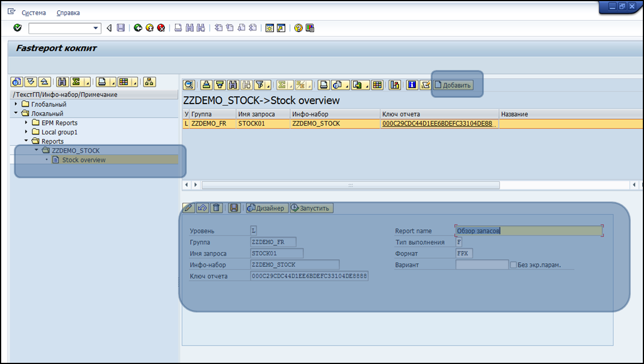Viewport: 644px width, 364px height.
Task: Click the magnifier Details icon in grid toolbar
Action: click(x=189, y=85)
